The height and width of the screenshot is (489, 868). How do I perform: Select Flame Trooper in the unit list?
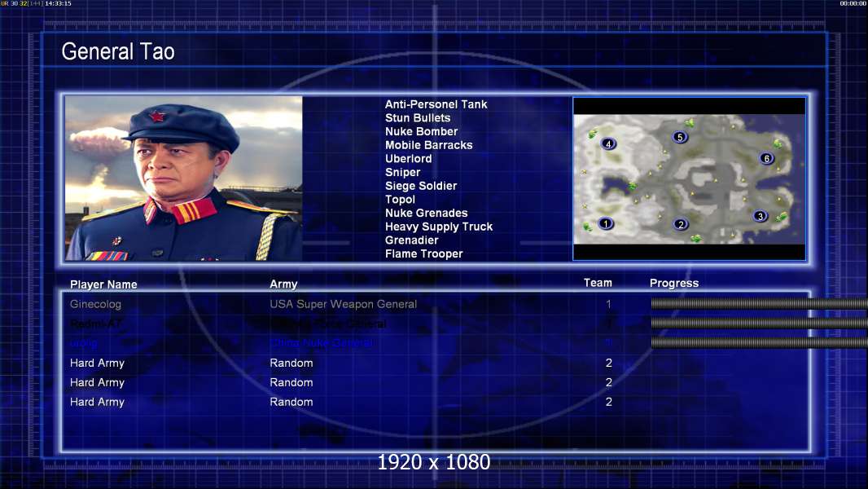[x=423, y=253]
